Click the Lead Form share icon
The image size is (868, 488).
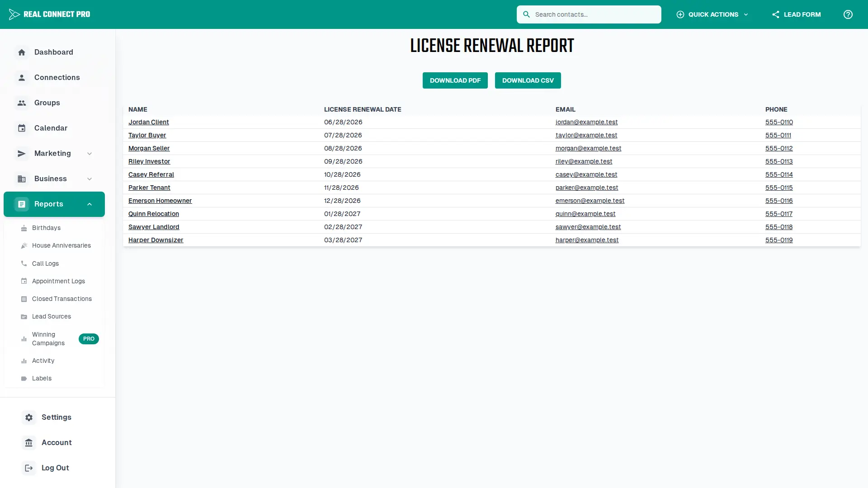(x=775, y=14)
